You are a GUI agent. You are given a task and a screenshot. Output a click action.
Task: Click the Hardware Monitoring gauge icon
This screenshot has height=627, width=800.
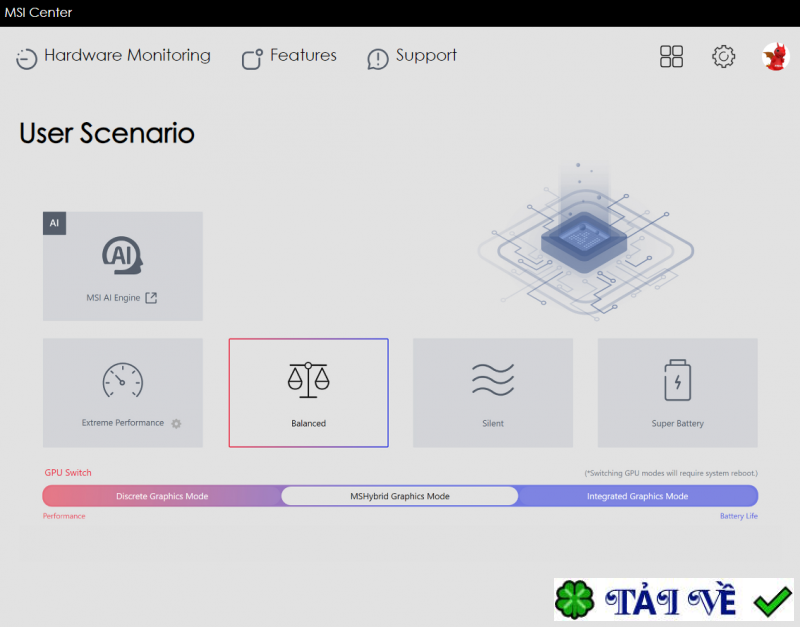pos(27,58)
